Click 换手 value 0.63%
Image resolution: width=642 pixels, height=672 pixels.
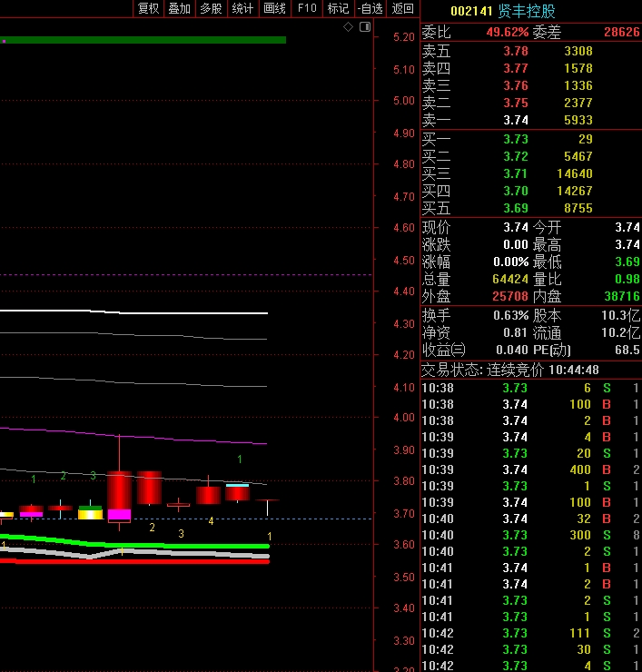click(x=511, y=315)
